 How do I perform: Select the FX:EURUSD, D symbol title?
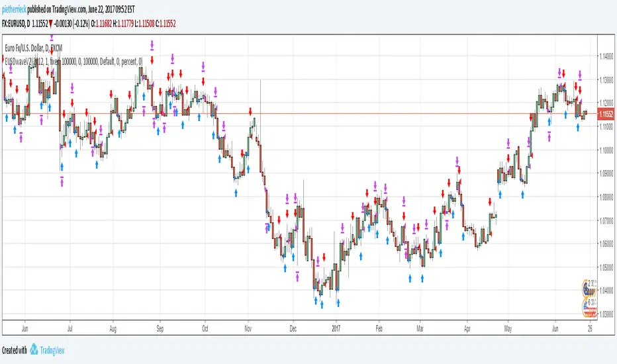16,24
